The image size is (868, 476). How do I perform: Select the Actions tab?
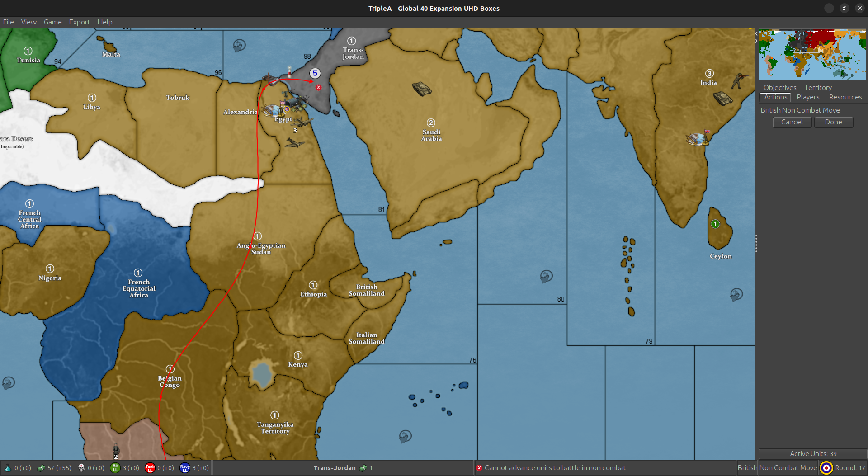(x=776, y=97)
